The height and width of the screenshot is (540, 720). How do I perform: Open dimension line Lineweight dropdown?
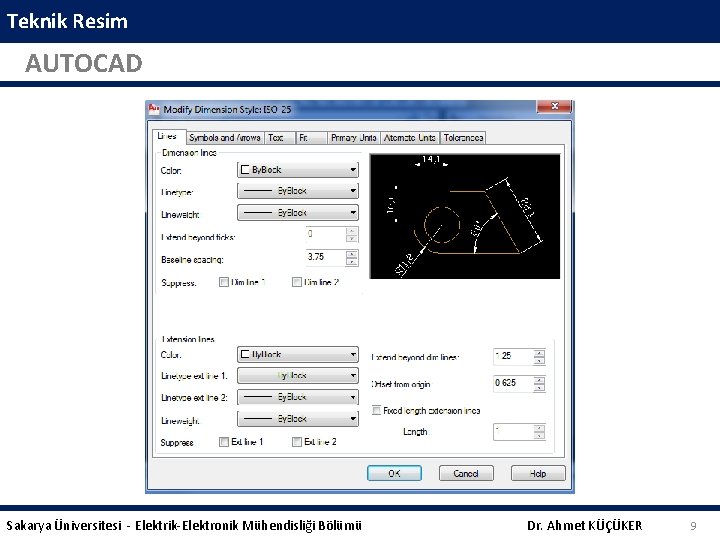pos(298,213)
